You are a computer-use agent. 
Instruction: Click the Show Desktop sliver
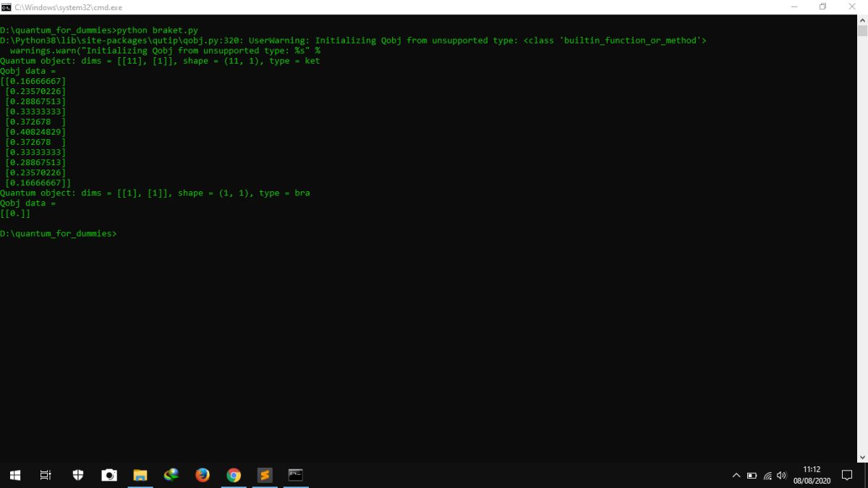pyautogui.click(x=866, y=476)
